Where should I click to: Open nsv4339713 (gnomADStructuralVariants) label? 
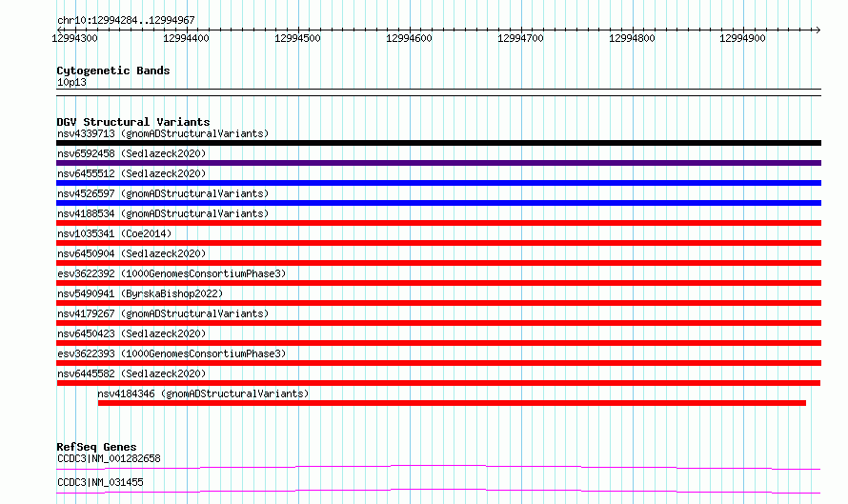click(163, 133)
